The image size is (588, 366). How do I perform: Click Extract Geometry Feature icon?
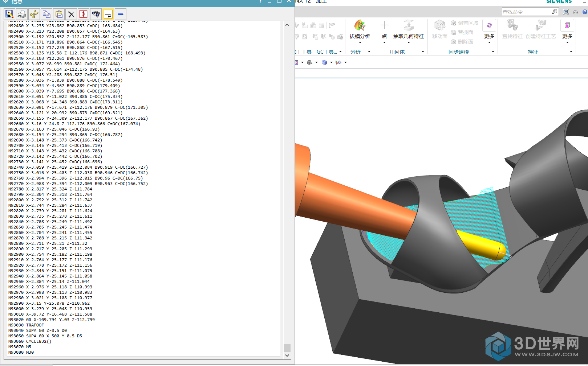pyautogui.click(x=409, y=25)
